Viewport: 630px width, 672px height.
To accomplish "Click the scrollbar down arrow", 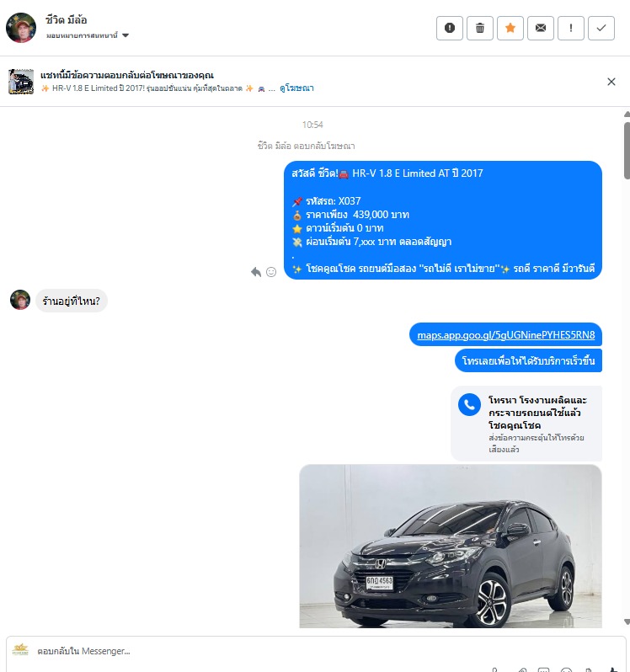I will click(627, 621).
